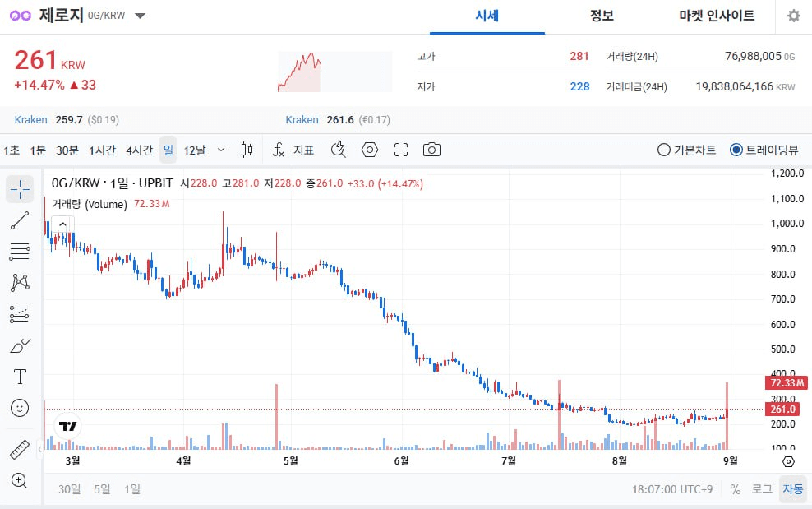Screen dimensions: 812x509
Task: Click the 72.33M volume axis label
Action: click(786, 383)
